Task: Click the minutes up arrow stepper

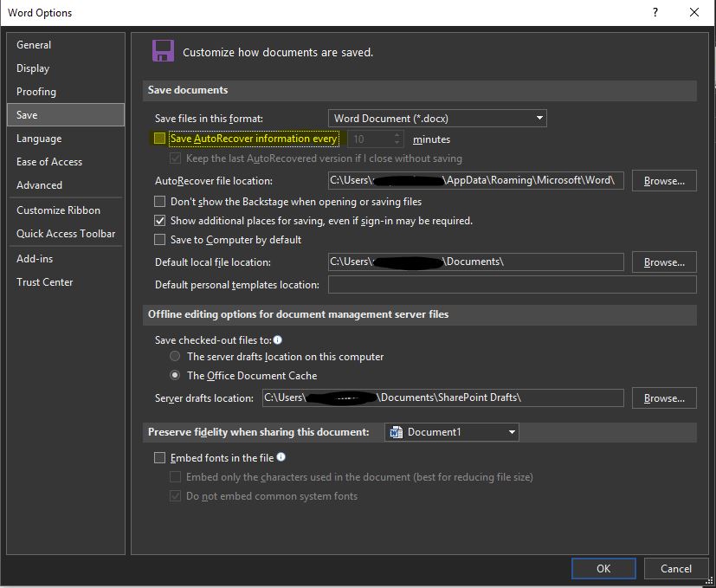Action: [396, 134]
